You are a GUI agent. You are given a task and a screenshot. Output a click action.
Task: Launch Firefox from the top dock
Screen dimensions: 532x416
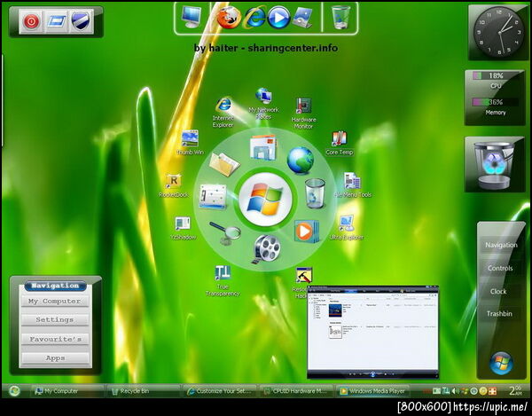point(229,18)
